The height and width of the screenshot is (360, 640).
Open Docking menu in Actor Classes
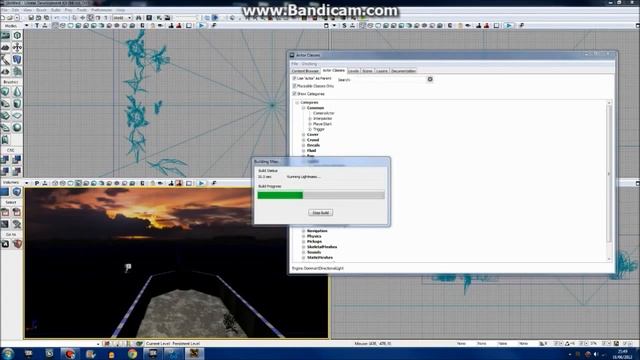(309, 64)
